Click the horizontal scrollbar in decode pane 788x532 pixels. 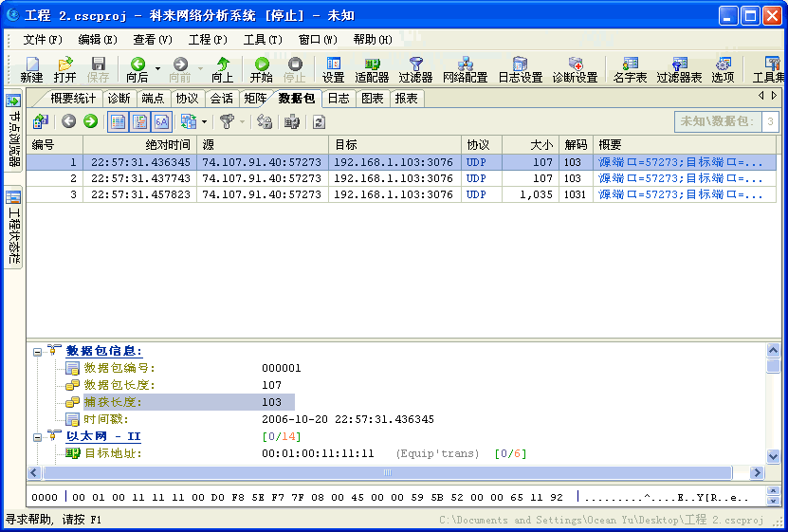click(x=387, y=472)
